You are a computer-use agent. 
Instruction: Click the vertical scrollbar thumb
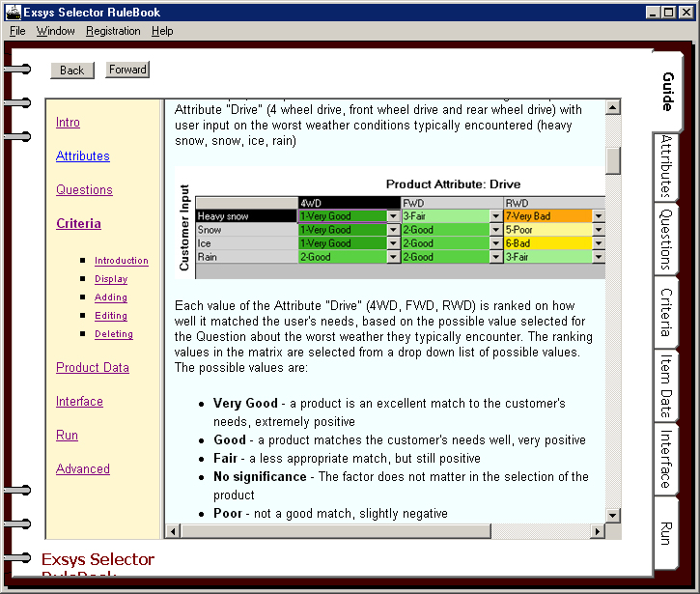point(613,160)
